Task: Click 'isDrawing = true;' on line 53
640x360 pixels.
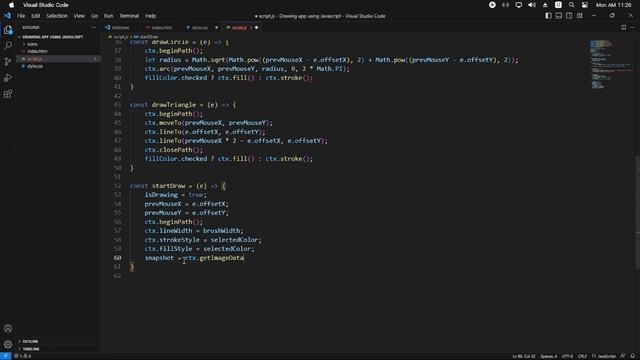Action: (x=176, y=195)
